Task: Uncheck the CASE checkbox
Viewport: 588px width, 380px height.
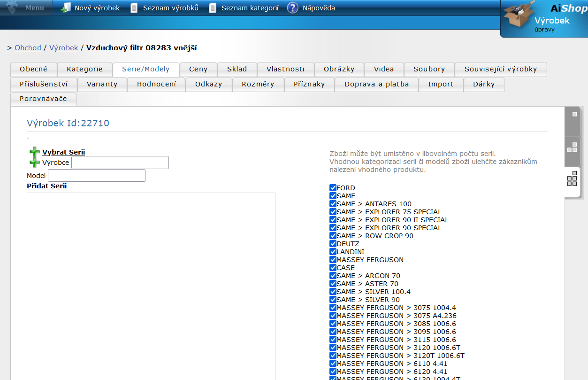Action: click(333, 268)
